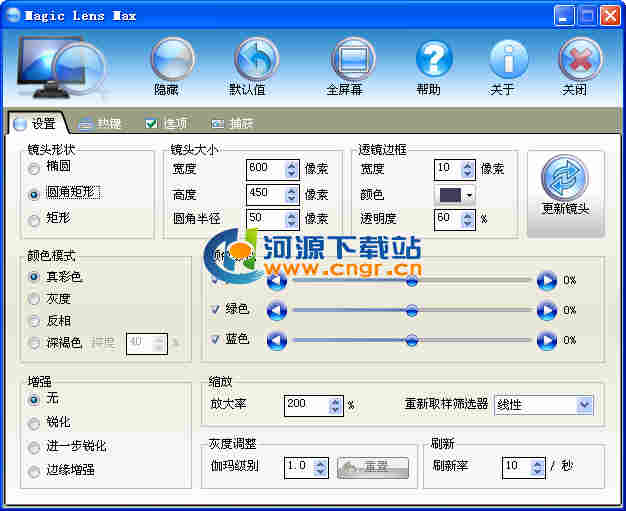The image size is (626, 511).
Task: Click the 灰度调整 group label
Action: click(232, 443)
